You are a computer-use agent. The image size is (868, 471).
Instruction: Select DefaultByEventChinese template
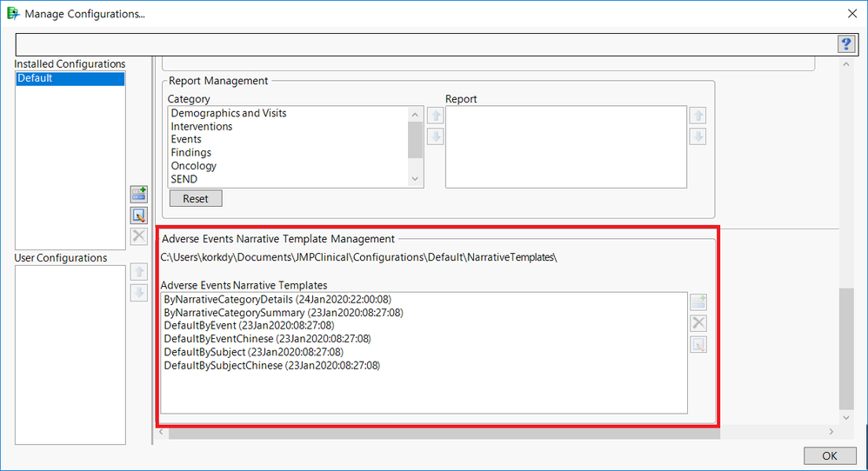tap(267, 339)
